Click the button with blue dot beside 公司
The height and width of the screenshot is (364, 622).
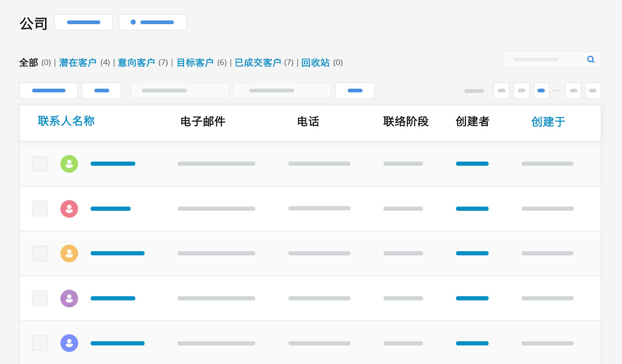point(152,22)
